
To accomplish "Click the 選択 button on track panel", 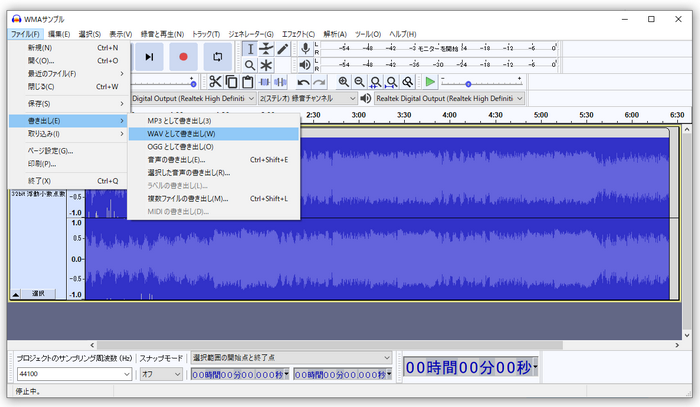I will [x=38, y=294].
